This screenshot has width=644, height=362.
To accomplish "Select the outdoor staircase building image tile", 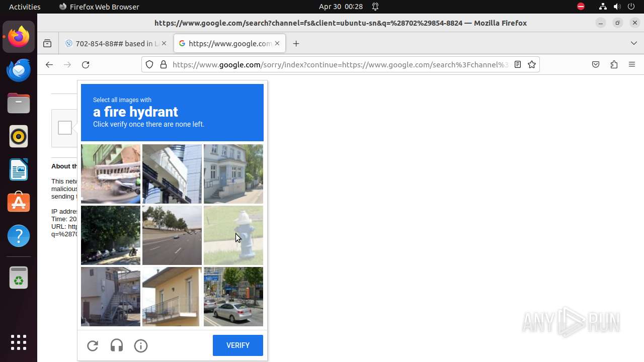I will (x=111, y=297).
